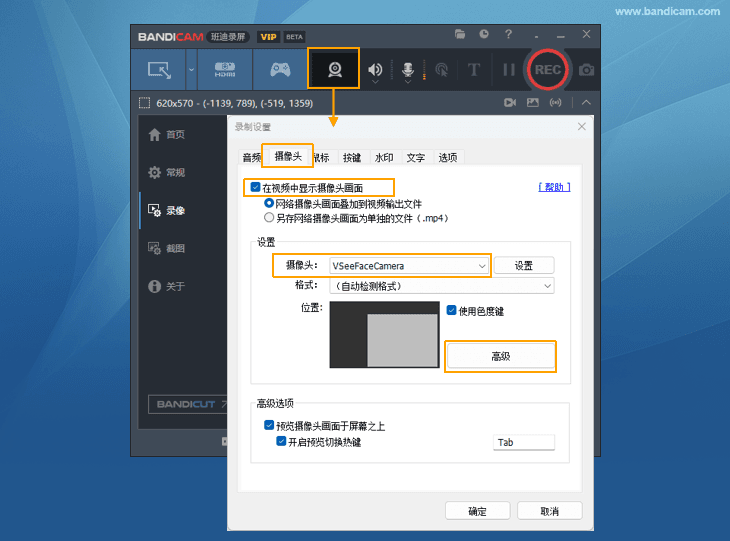This screenshot has height=541, width=730.
Task: Click the image icon in the status bar
Action: pyautogui.click(x=533, y=102)
